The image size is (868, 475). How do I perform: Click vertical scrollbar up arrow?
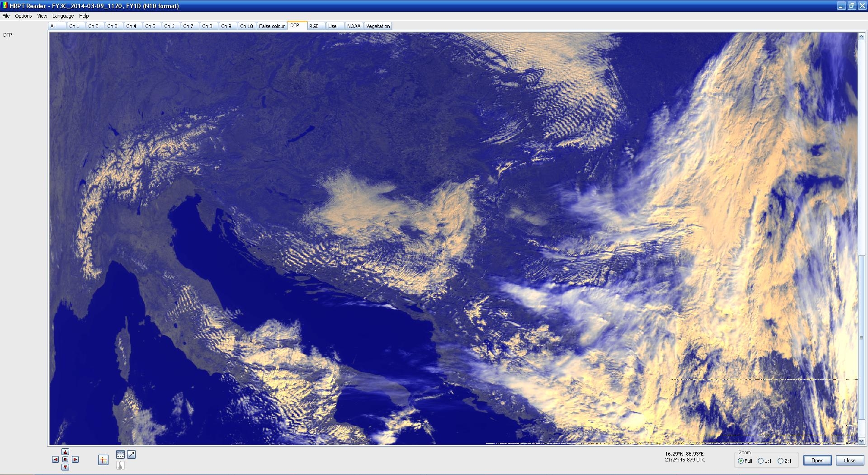tap(861, 37)
